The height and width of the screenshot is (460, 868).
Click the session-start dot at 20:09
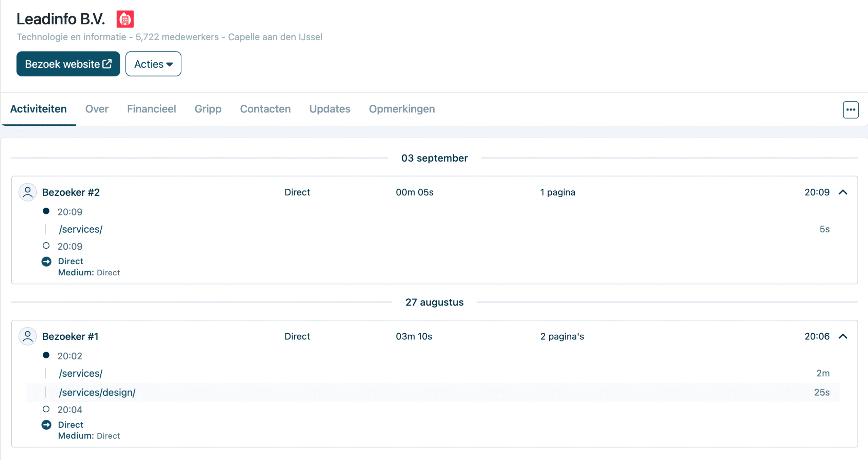point(46,211)
